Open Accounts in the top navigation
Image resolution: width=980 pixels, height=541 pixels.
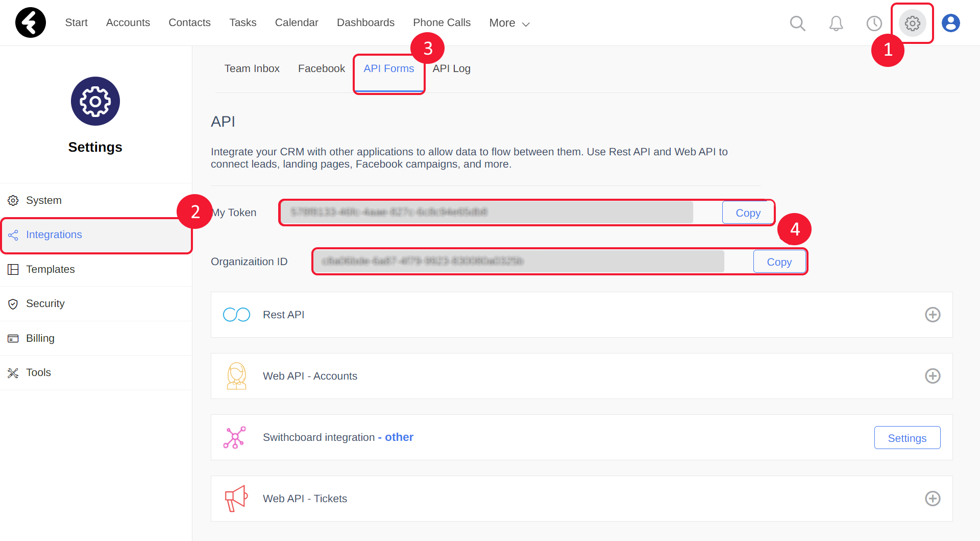(128, 22)
